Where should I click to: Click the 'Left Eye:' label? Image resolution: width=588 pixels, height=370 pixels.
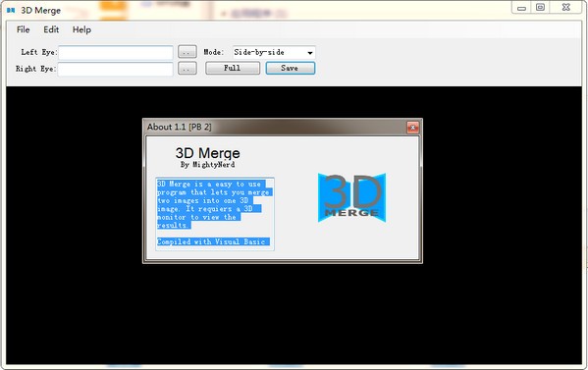tap(39, 52)
